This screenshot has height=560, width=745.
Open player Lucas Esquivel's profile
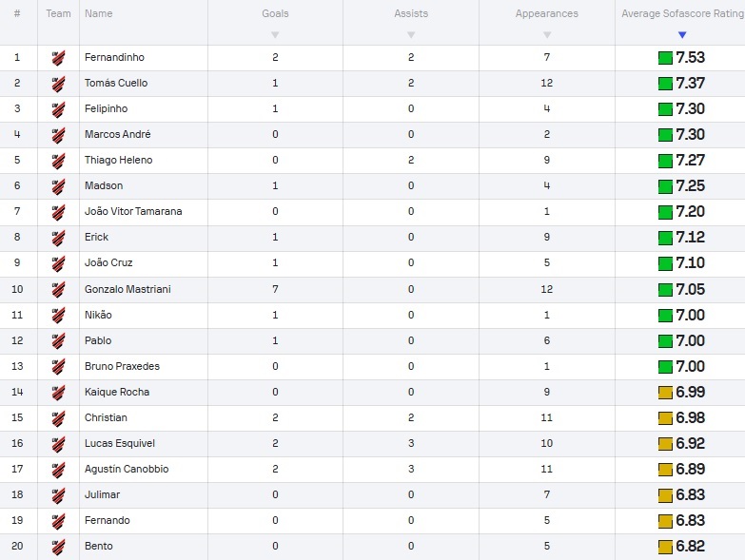(x=120, y=443)
